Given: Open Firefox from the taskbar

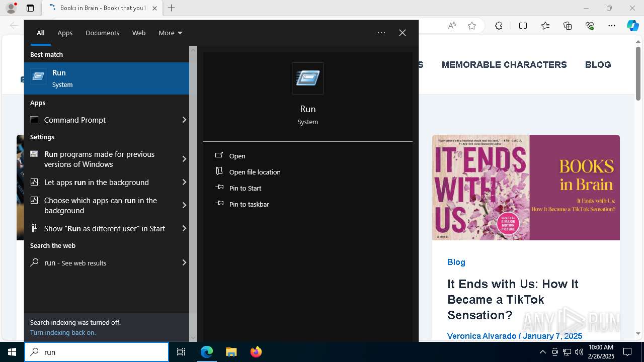Looking at the screenshot, I should 256,352.
